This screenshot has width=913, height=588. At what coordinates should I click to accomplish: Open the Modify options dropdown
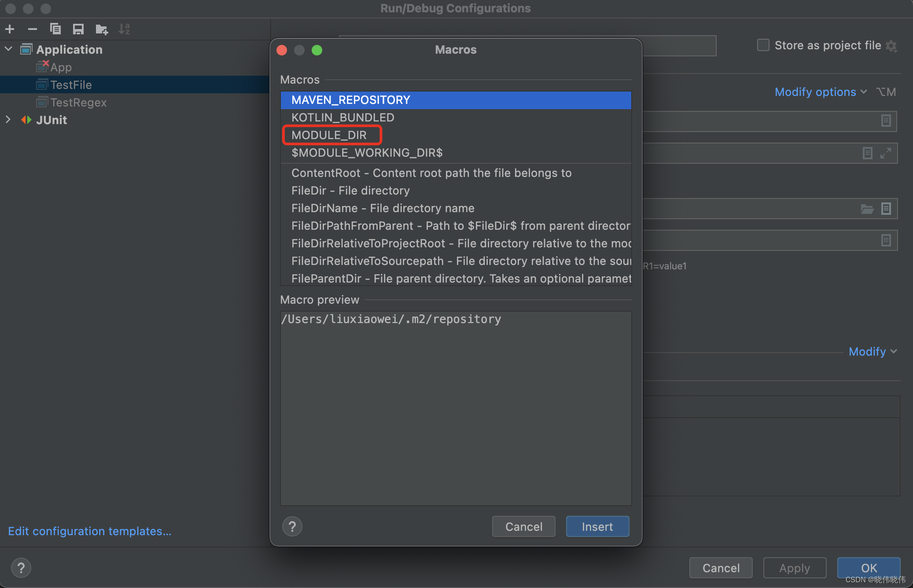click(x=821, y=92)
